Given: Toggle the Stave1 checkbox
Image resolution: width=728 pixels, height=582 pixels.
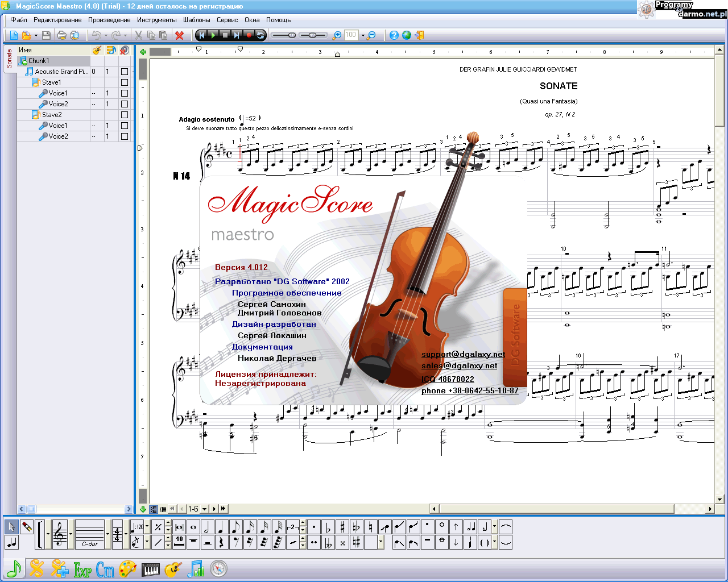Looking at the screenshot, I should click(125, 82).
